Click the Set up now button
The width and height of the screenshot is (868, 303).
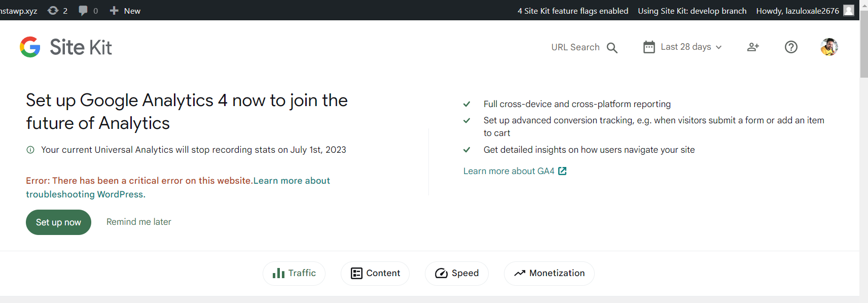click(58, 222)
